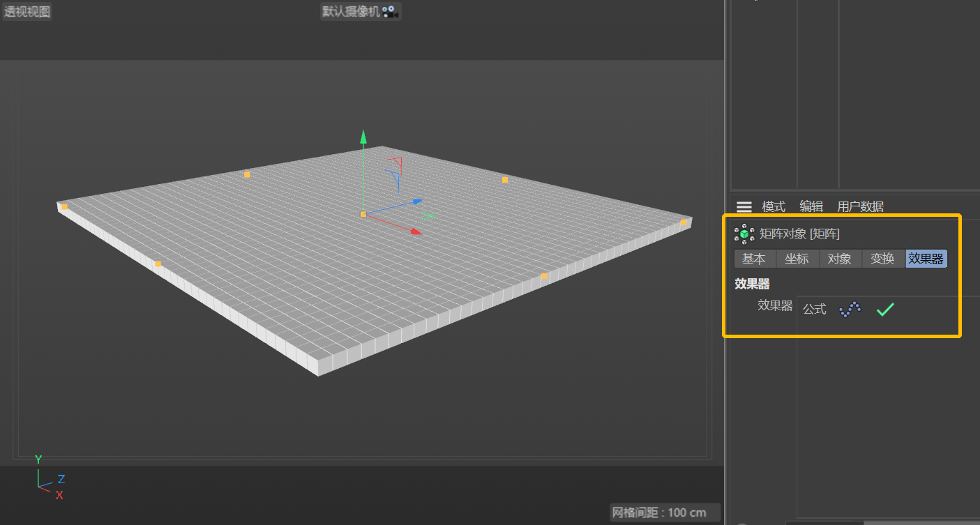
Task: Toggle the green checkmark on 公式 effector
Action: [x=885, y=309]
